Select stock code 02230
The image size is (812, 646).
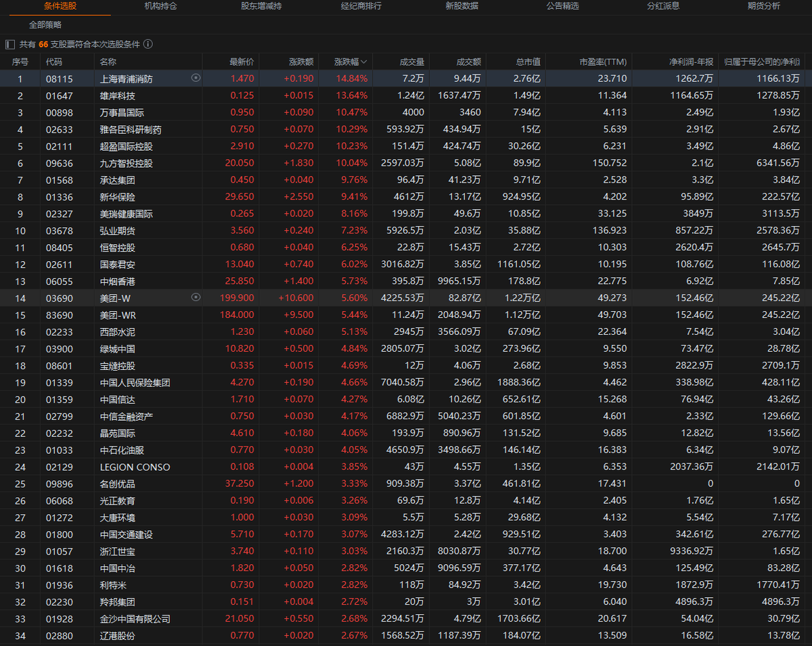[x=59, y=602]
